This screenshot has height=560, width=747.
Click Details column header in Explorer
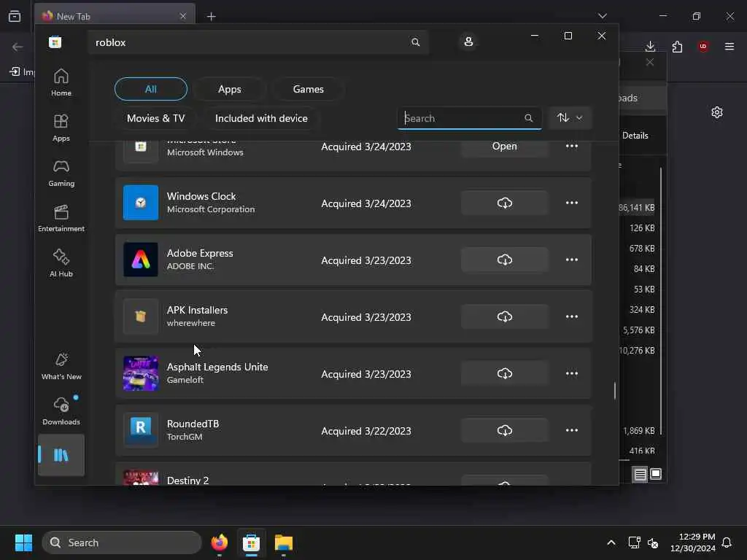click(635, 135)
